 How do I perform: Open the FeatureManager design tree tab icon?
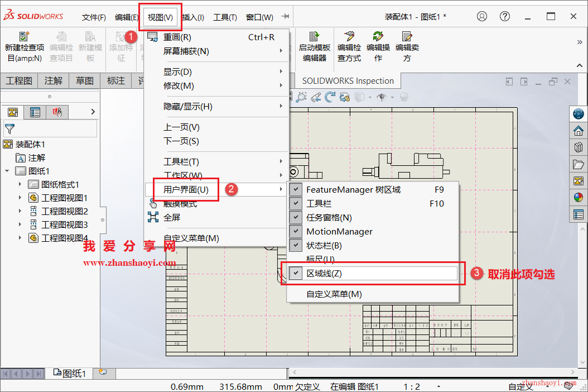[x=13, y=112]
